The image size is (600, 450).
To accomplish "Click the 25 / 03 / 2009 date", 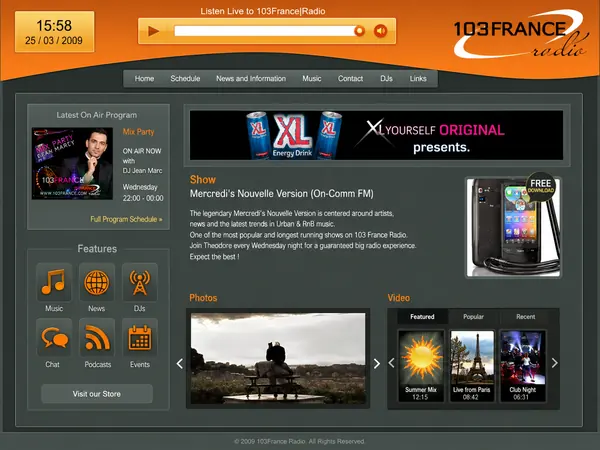I will click(x=54, y=41).
